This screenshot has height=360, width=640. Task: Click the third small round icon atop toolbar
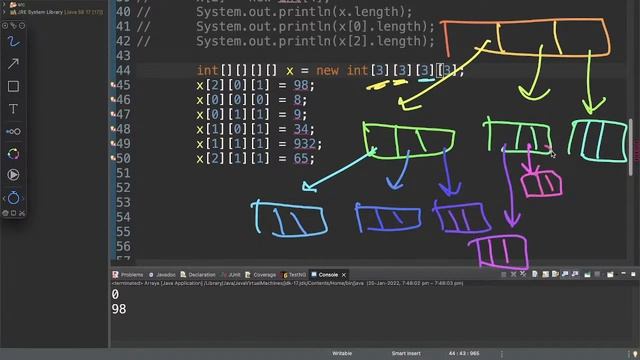point(22,25)
